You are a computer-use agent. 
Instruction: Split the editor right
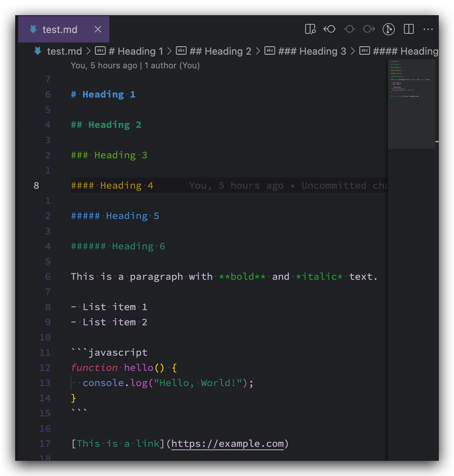(x=409, y=29)
